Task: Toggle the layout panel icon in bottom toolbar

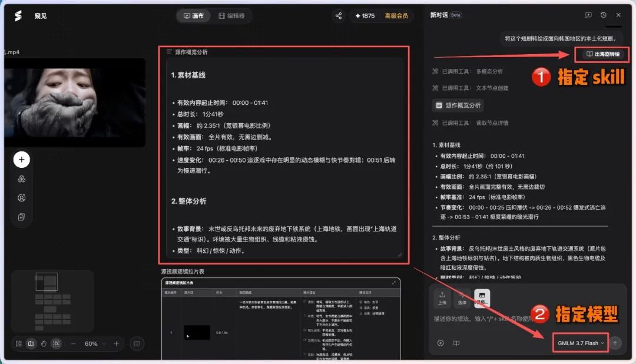Action: point(19,344)
